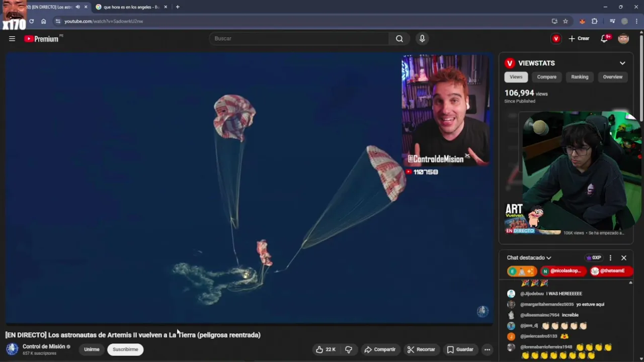Image resolution: width=644 pixels, height=362 pixels.
Task: Open the install/cast icon in address bar
Action: coord(554,21)
